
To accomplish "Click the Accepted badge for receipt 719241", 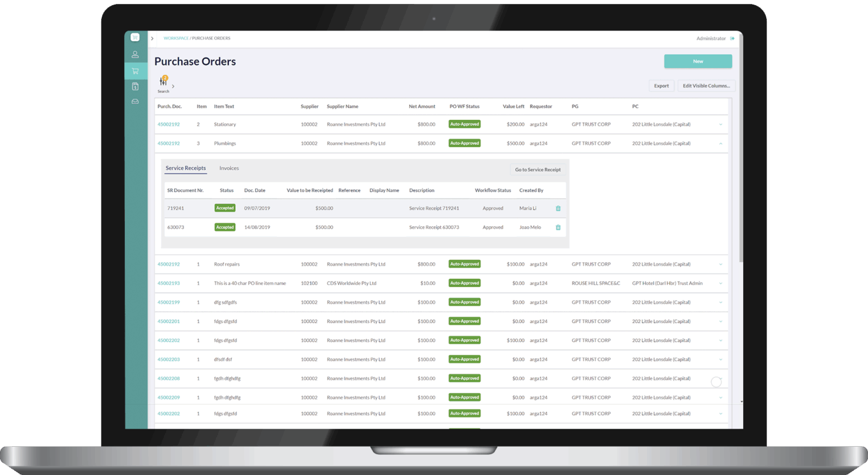I will (x=225, y=208).
